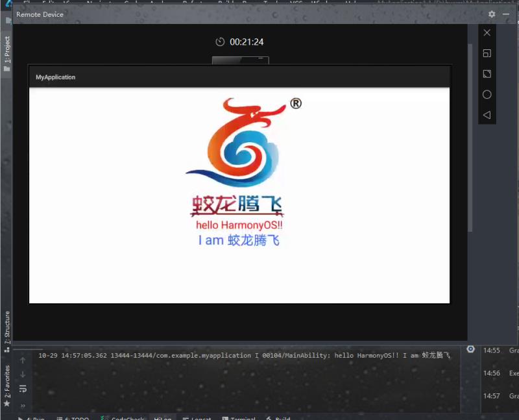Click the emulator X close device icon
The height and width of the screenshot is (420, 519).
pos(487,32)
